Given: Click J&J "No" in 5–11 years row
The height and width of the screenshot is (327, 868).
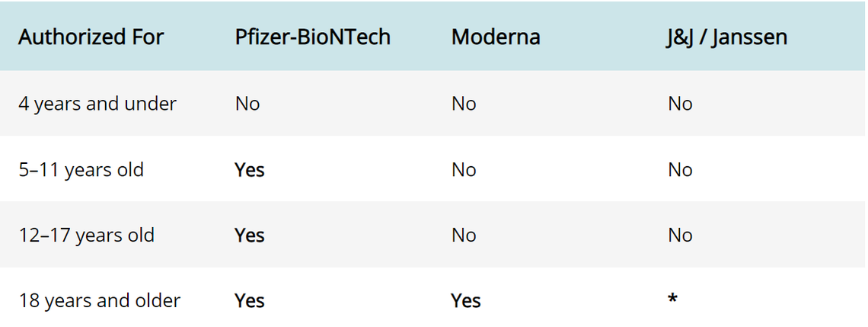Looking at the screenshot, I should pyautogui.click(x=680, y=169).
